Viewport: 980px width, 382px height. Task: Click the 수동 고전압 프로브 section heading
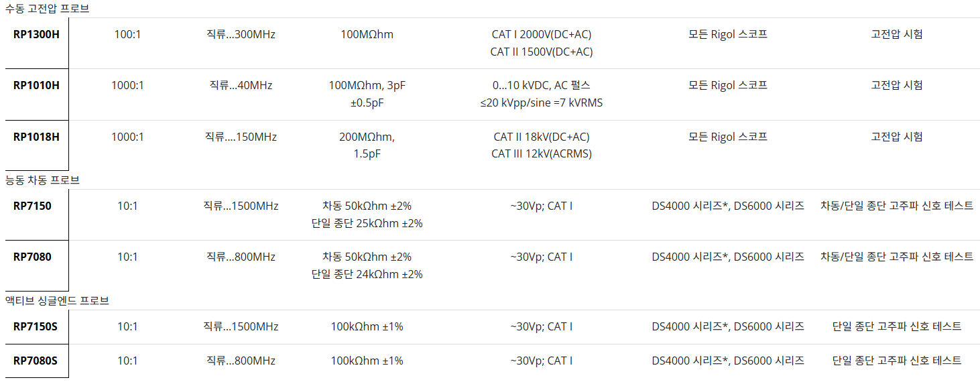click(47, 9)
